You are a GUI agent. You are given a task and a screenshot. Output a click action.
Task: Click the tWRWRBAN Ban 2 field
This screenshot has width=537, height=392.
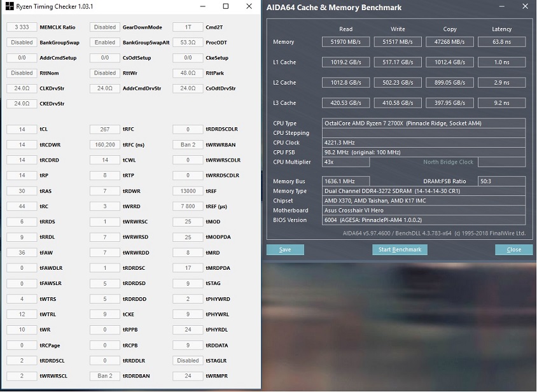tap(188, 144)
